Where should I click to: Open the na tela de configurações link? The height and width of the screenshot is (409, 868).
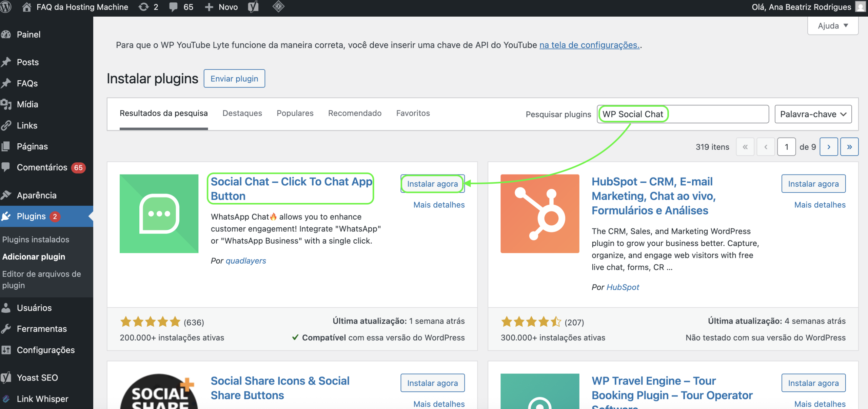tap(589, 45)
